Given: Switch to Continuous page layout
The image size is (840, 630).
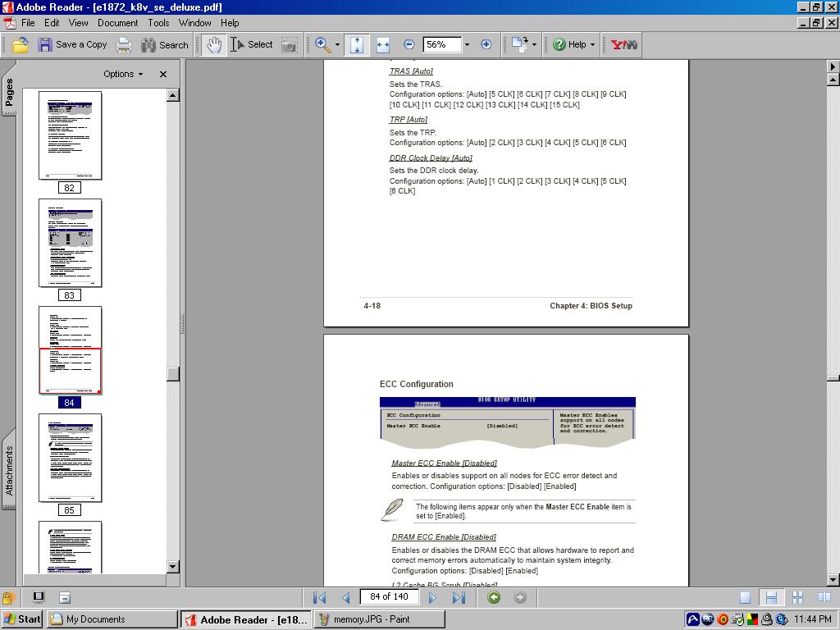Looking at the screenshot, I should pyautogui.click(x=771, y=597).
